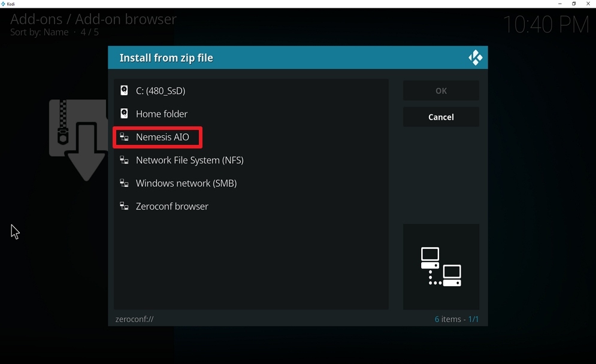Viewport: 596px width, 364px height.
Task: Click the Cancel button
Action: point(441,117)
